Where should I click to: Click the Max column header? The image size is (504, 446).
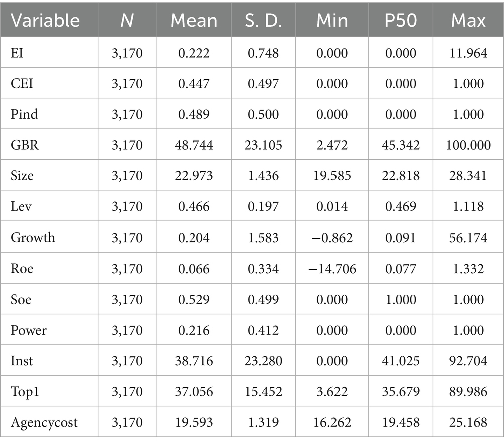(x=468, y=20)
